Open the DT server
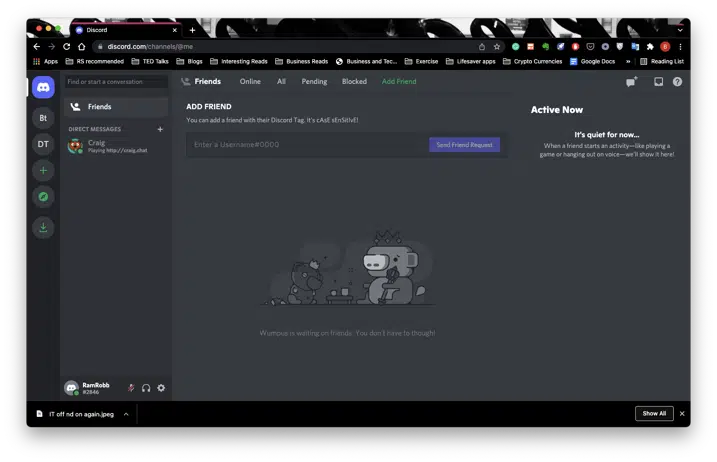The width and height of the screenshot is (717, 462). coord(43,144)
